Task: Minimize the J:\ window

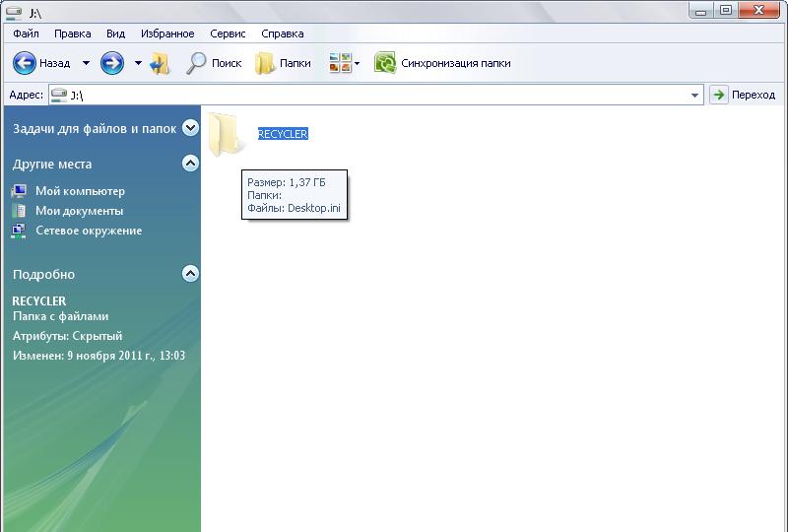Action: click(700, 11)
